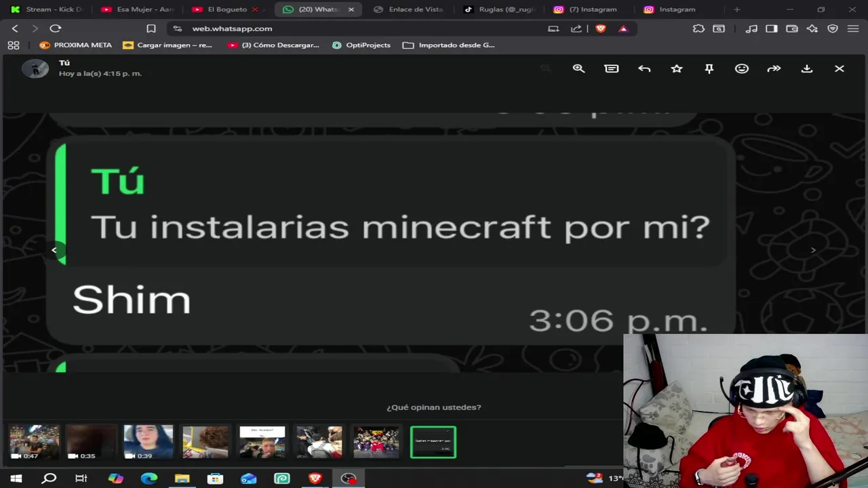This screenshot has width=868, height=488.
Task: Open File Explorer from the taskbar
Action: click(182, 479)
